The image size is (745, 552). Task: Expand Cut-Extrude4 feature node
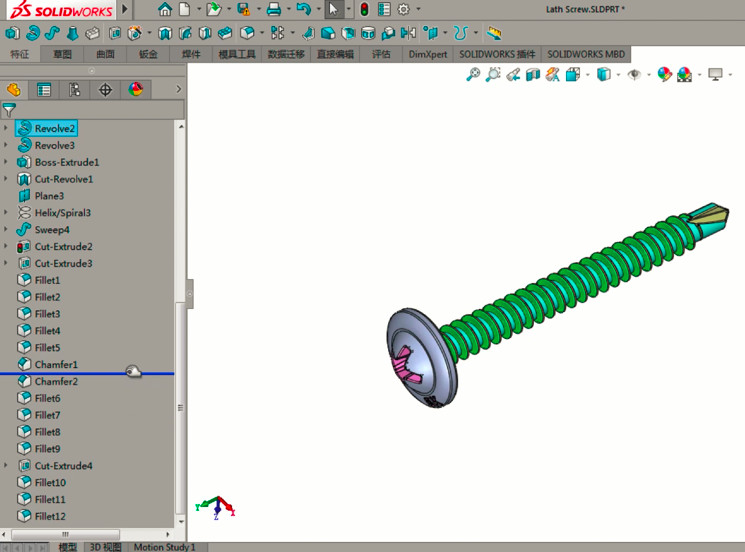click(6, 466)
